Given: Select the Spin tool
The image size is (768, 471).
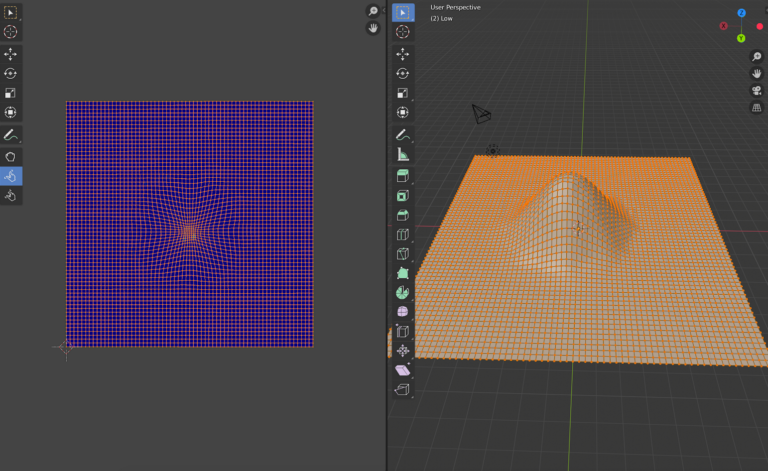Looking at the screenshot, I should (x=403, y=293).
